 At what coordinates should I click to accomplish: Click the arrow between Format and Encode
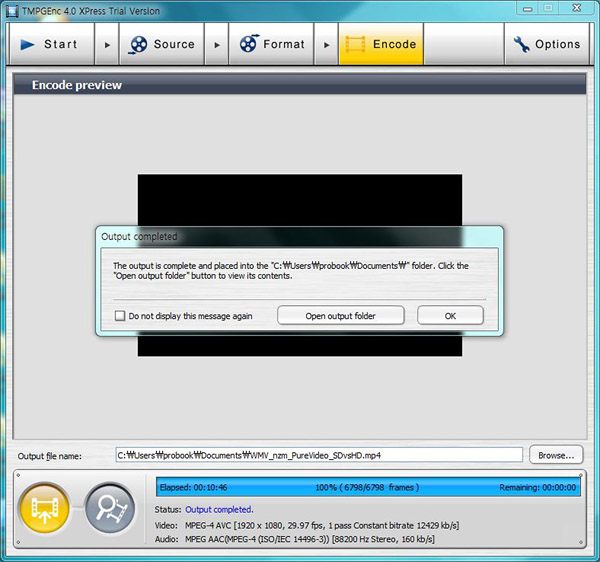coord(326,44)
